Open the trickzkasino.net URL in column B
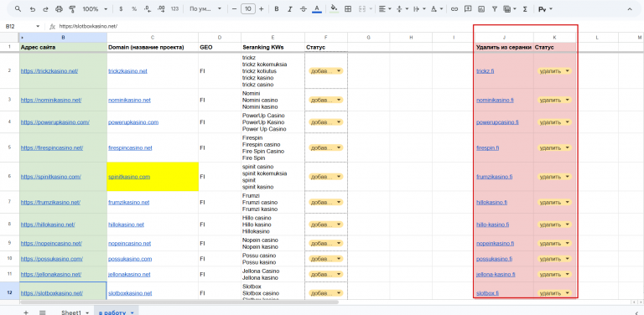Image resolution: width=644 pixels, height=315 pixels. 49,71
